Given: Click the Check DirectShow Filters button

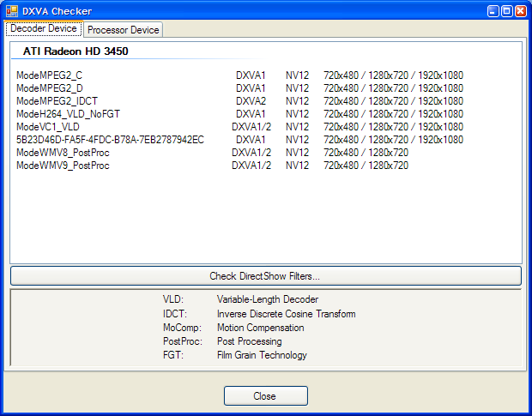Looking at the screenshot, I should click(266, 276).
